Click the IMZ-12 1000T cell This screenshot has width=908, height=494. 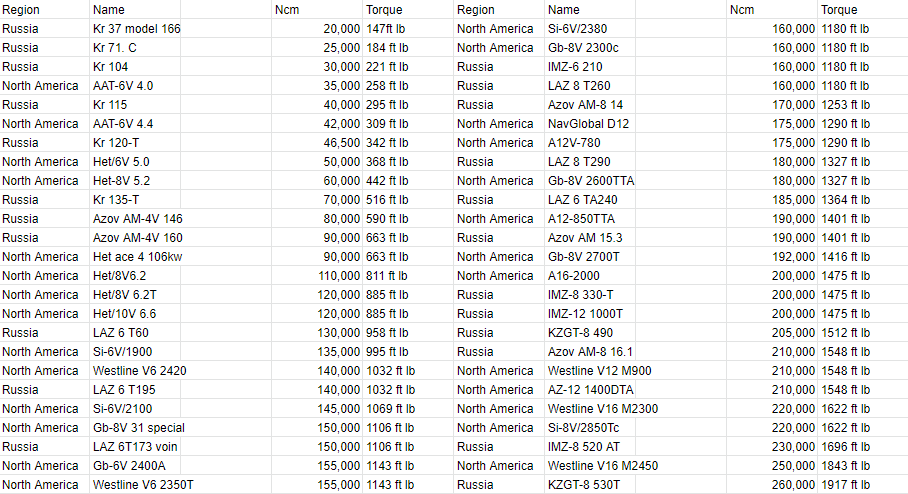click(585, 314)
